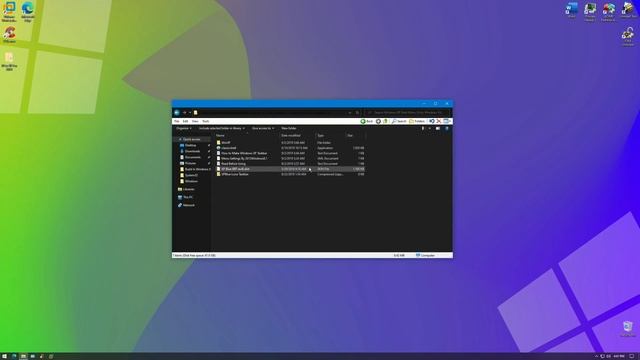Open the Windows Start button

4,356
